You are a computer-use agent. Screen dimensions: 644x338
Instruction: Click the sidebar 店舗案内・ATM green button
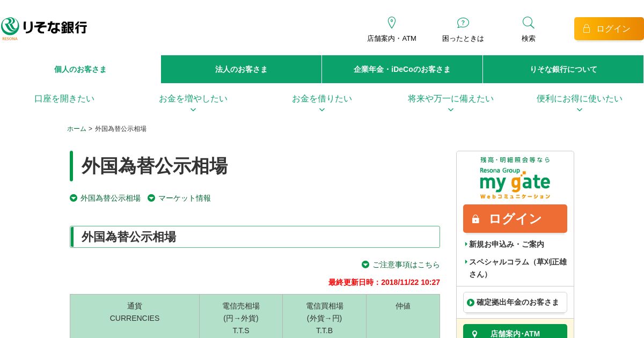coord(515,332)
